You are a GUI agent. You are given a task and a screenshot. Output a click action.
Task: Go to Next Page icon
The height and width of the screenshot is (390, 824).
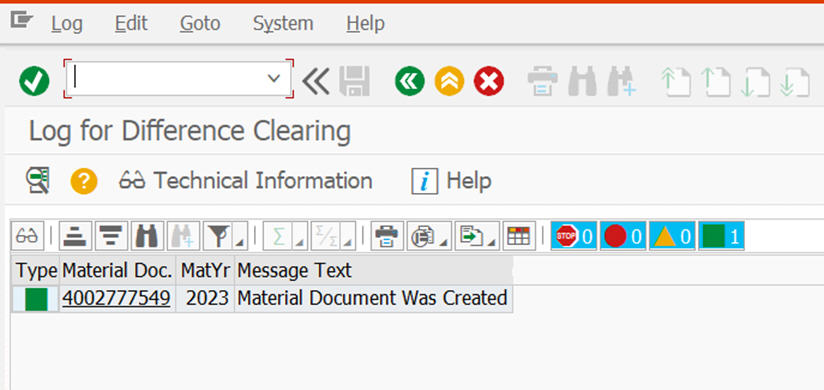point(756,83)
